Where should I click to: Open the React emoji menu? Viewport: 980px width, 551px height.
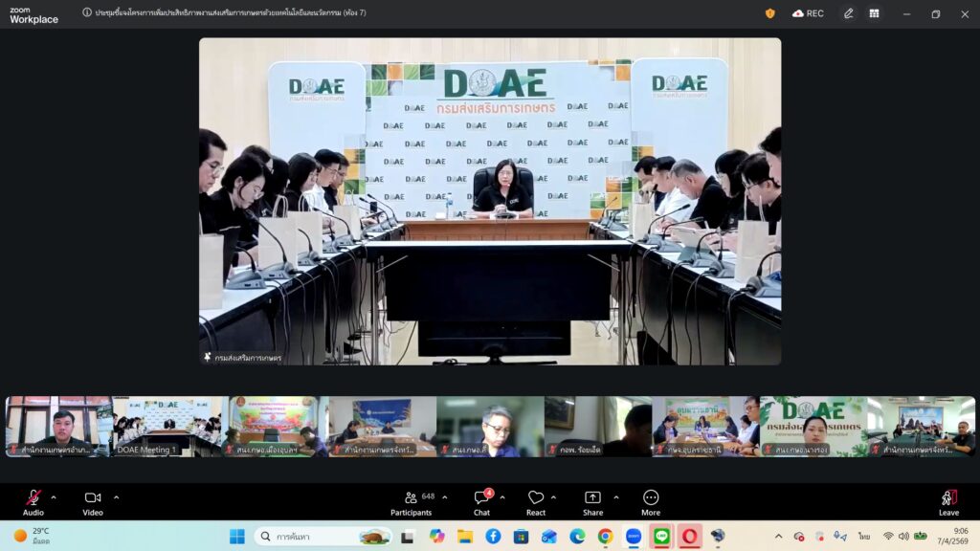(x=536, y=502)
